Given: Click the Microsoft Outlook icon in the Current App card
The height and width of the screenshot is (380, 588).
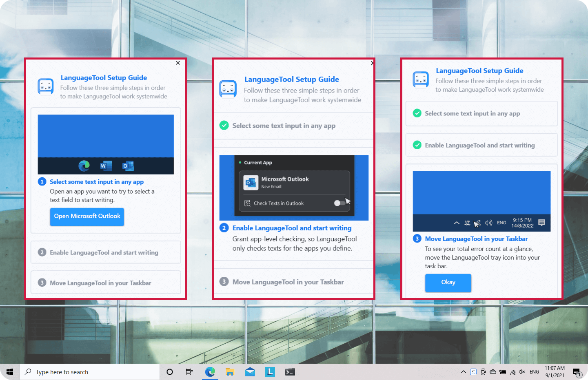Looking at the screenshot, I should click(x=251, y=182).
